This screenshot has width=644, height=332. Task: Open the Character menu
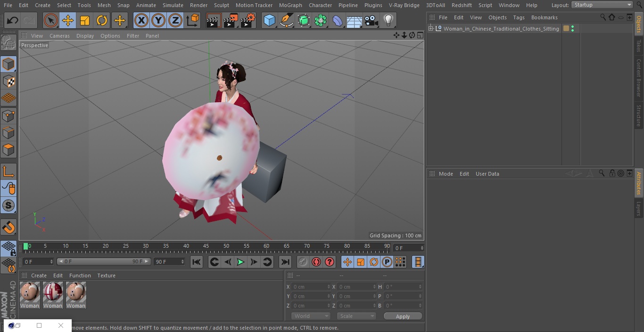point(321,5)
